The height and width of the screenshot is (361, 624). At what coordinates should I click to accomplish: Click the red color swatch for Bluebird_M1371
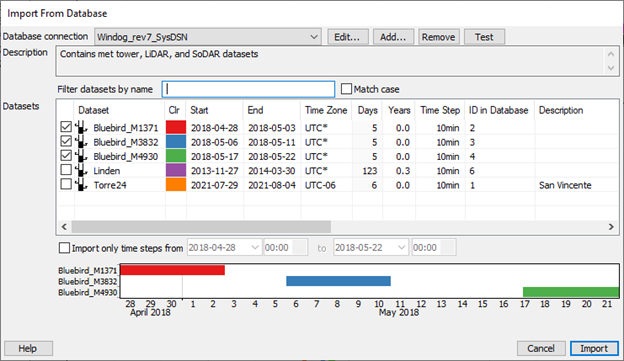tap(176, 127)
